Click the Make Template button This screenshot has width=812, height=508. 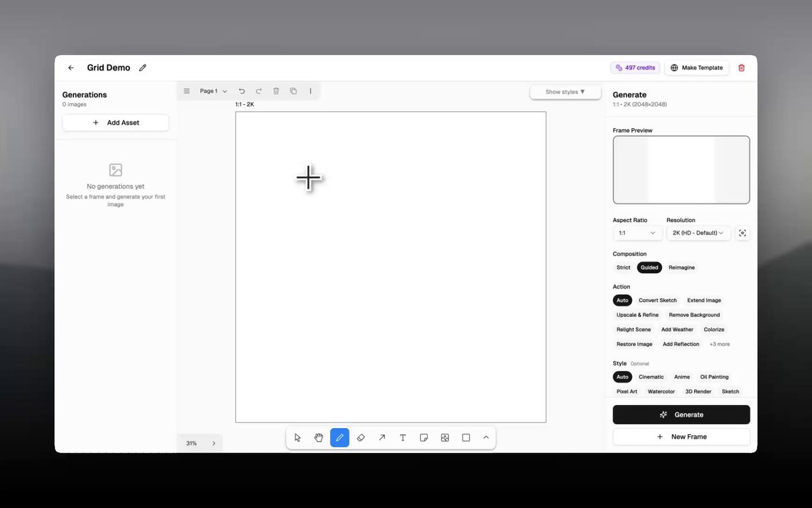(697, 68)
